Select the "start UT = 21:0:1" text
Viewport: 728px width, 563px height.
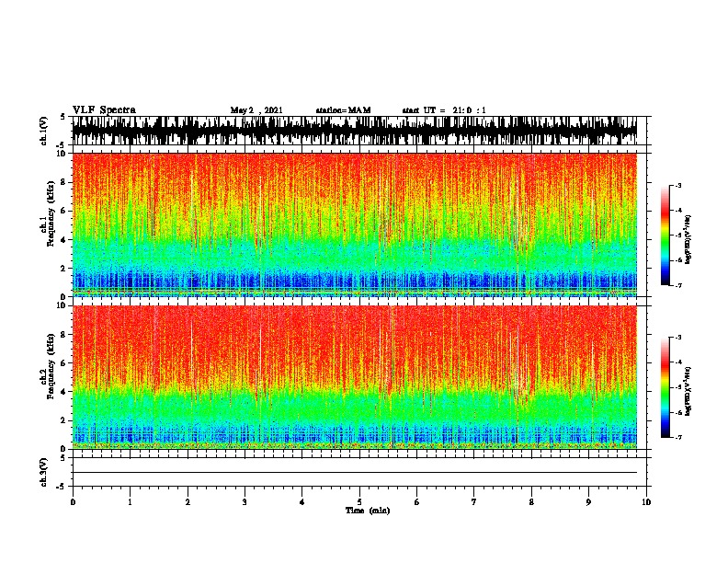[x=444, y=110]
